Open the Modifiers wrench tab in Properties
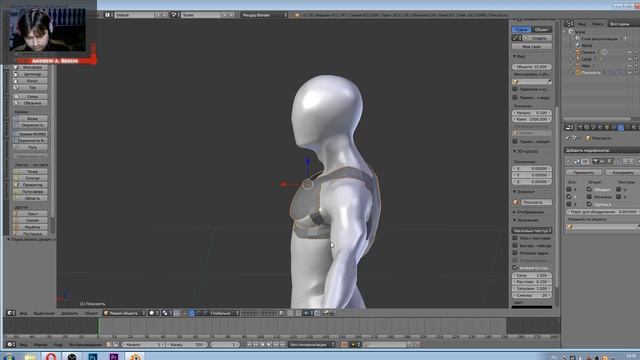The image size is (640, 360). point(621,127)
